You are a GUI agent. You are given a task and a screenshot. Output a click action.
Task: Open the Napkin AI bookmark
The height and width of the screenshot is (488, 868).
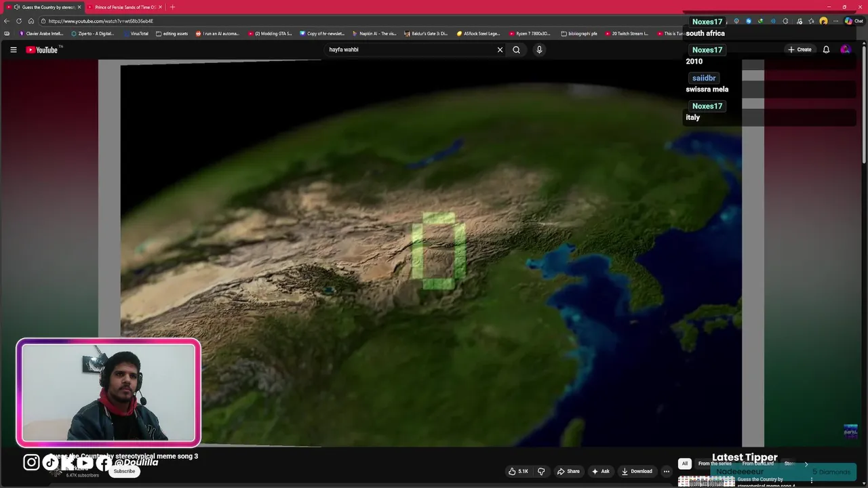tap(374, 33)
